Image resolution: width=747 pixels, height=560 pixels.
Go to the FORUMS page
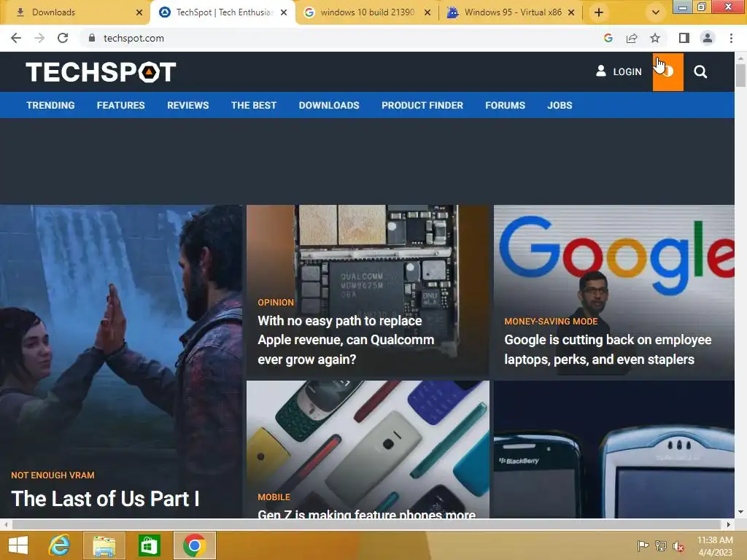(505, 105)
